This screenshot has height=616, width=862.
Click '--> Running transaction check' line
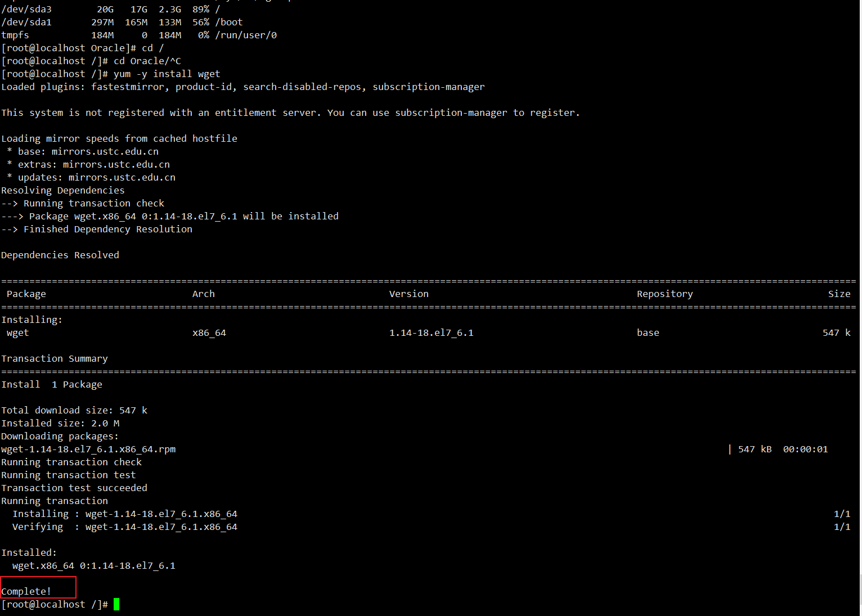83,203
